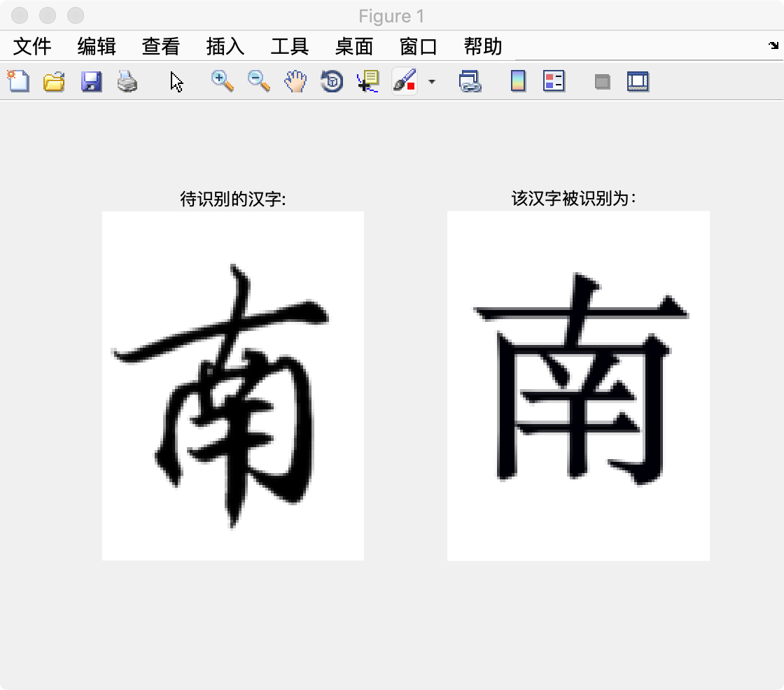This screenshot has height=690, width=784.
Task: Print the figure using printer icon
Action: [127, 81]
